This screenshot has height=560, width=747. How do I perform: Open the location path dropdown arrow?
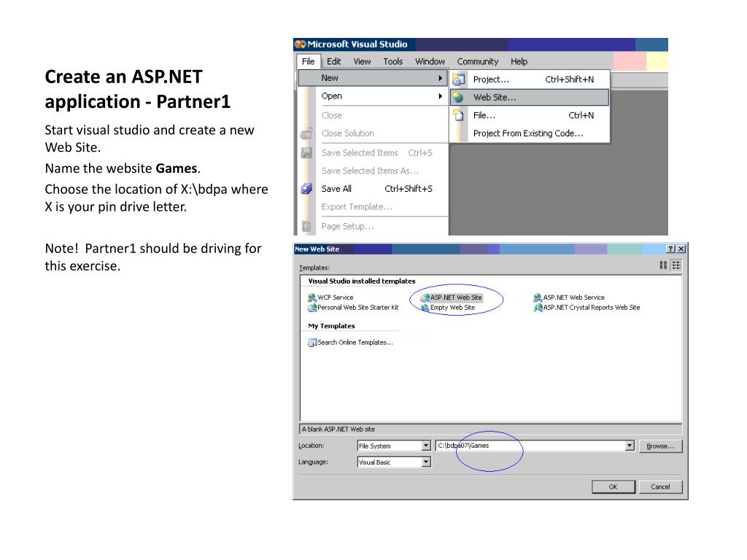[630, 446]
